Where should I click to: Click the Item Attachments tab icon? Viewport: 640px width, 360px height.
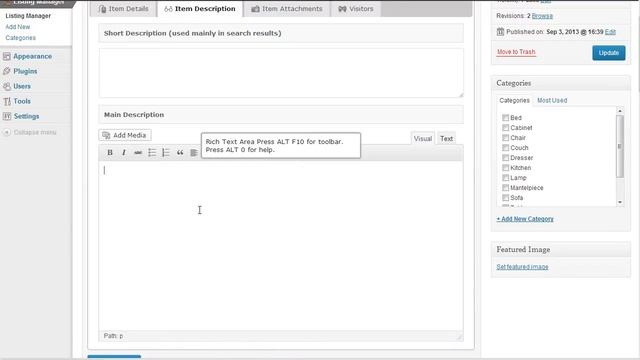[x=255, y=9]
